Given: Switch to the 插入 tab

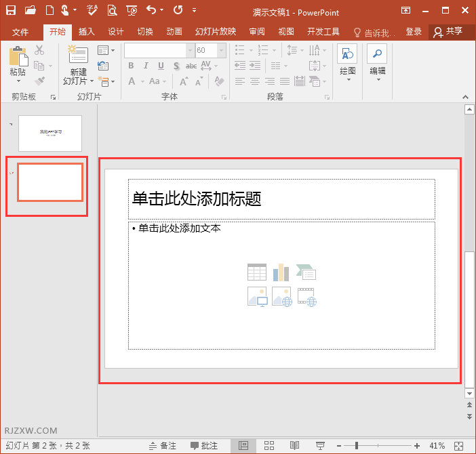Looking at the screenshot, I should tap(87, 32).
